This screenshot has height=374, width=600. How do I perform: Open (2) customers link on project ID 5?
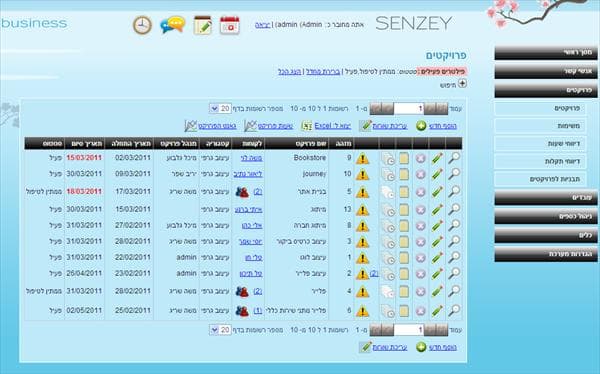pyautogui.click(x=258, y=192)
